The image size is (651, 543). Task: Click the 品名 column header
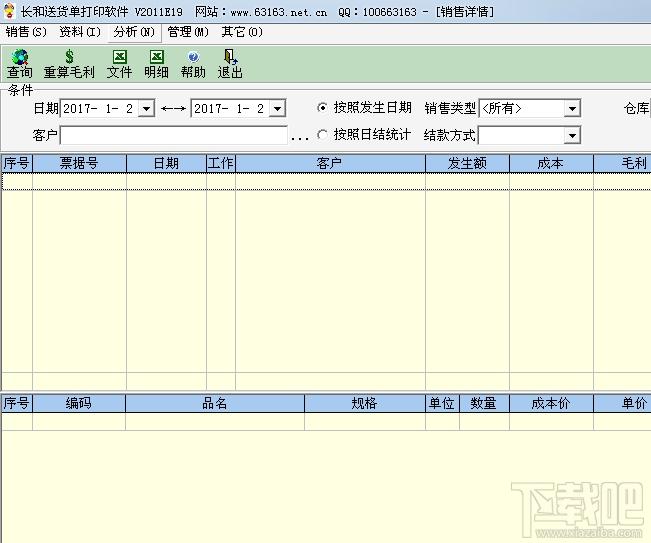tap(215, 403)
